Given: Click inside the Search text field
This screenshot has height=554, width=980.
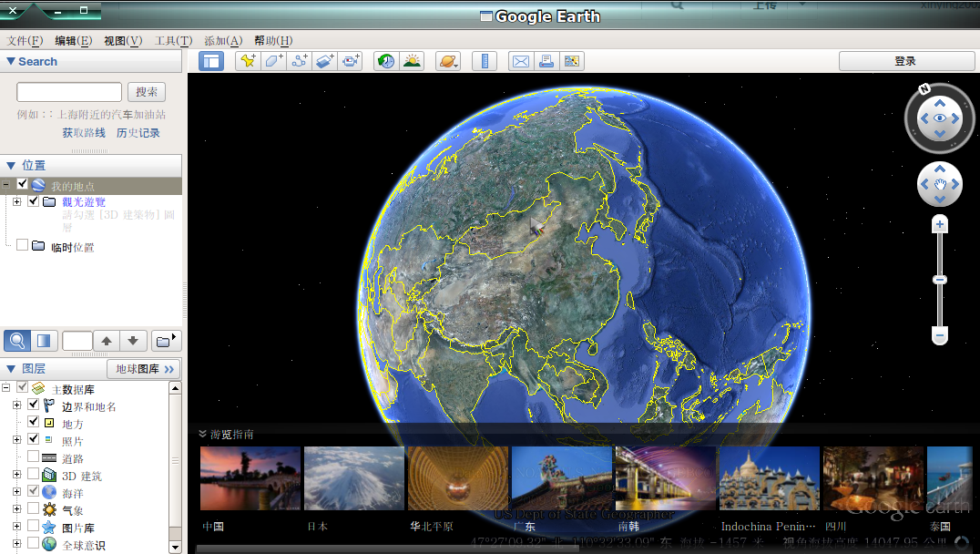Looking at the screenshot, I should coord(68,92).
